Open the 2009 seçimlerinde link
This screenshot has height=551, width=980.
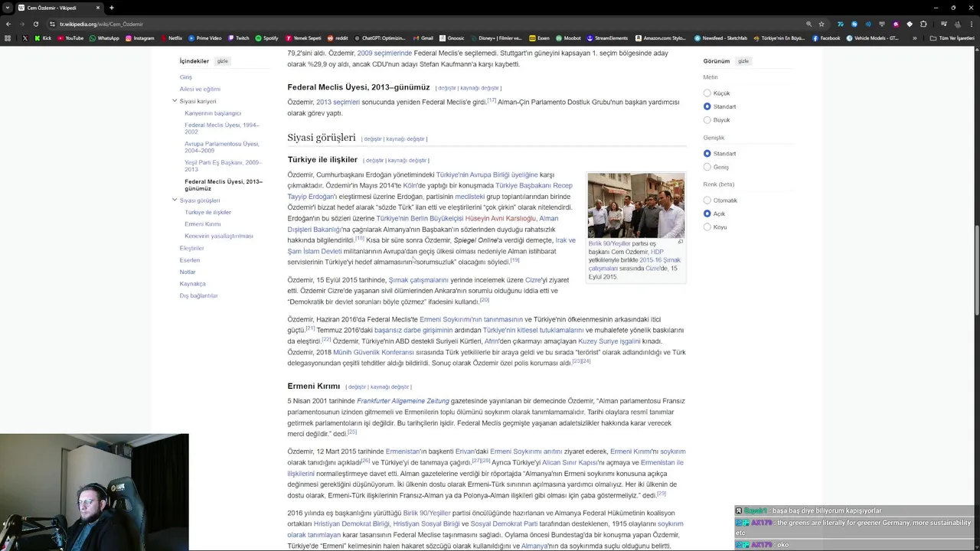[x=384, y=54]
